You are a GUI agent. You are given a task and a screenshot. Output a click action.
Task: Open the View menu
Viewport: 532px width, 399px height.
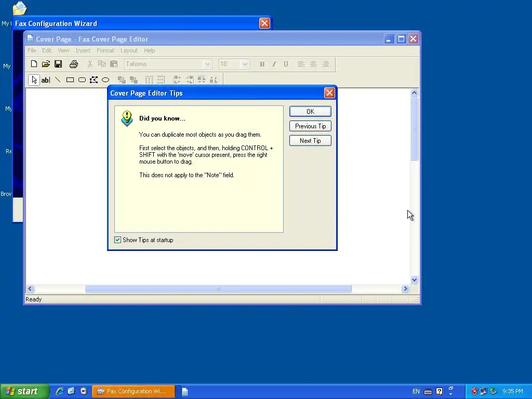(x=63, y=50)
